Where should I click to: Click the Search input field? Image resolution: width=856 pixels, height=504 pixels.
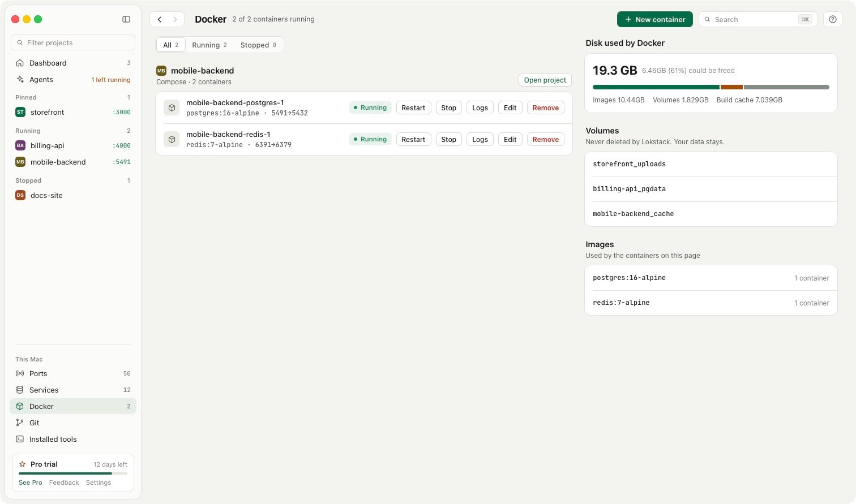(x=758, y=19)
